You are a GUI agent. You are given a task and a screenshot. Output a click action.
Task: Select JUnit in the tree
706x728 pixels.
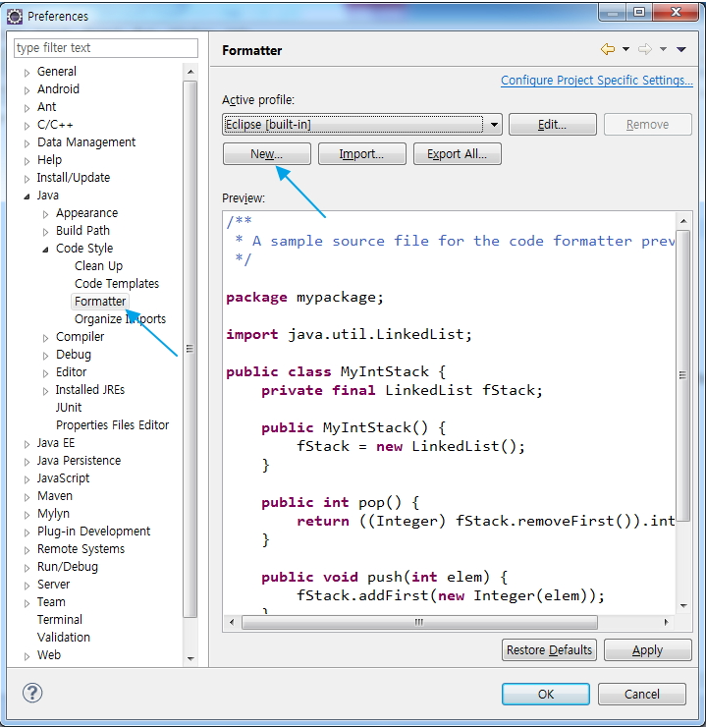click(x=69, y=407)
